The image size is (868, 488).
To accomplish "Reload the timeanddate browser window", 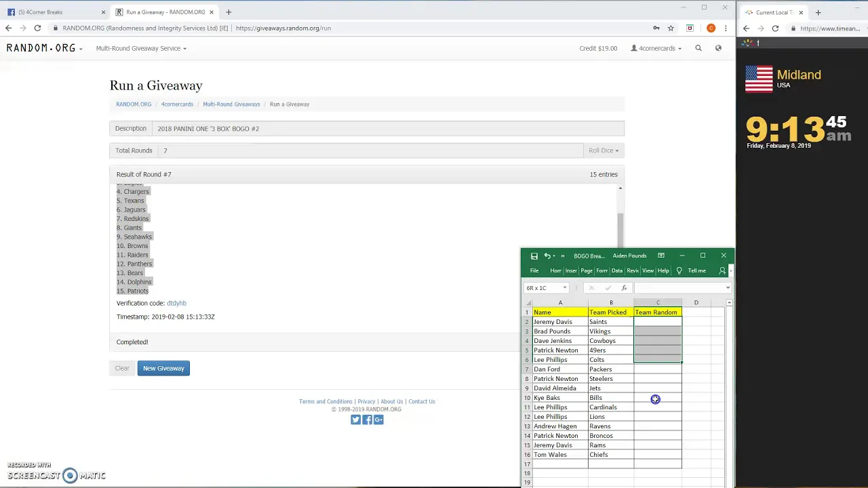I will click(x=775, y=28).
